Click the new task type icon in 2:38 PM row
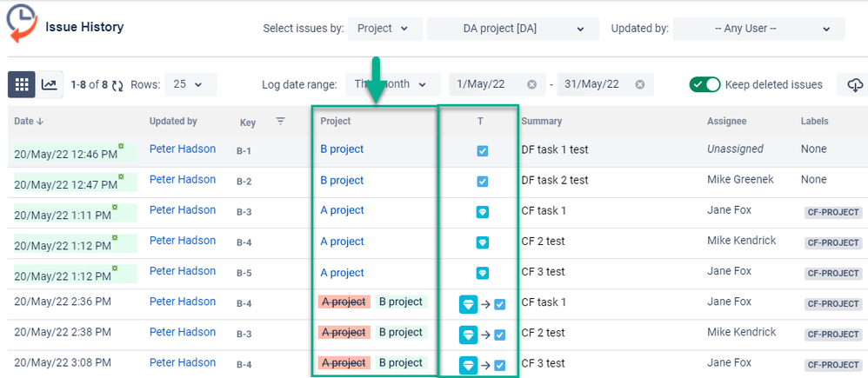 [500, 335]
